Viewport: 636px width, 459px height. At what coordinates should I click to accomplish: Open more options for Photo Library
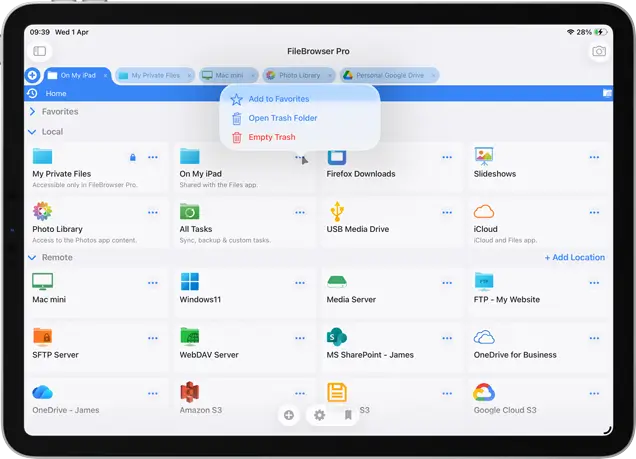click(153, 212)
